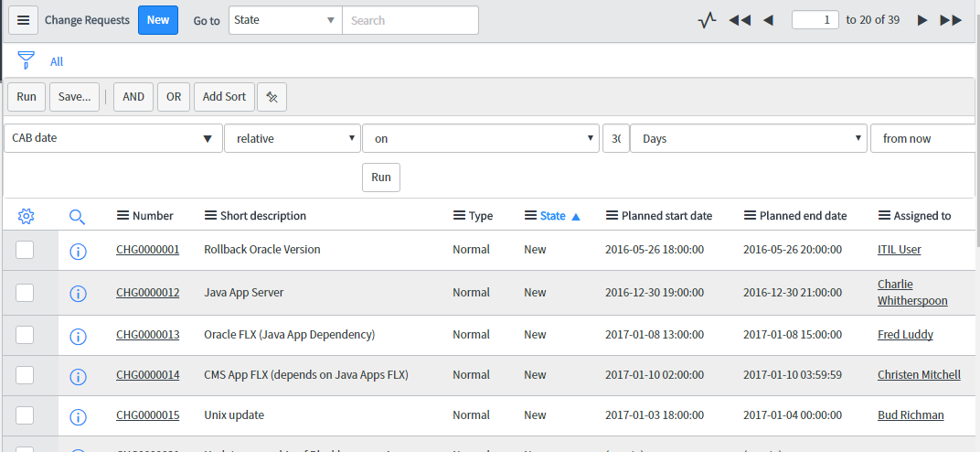Click the activity stream icon
980x452 pixels.
(x=706, y=20)
